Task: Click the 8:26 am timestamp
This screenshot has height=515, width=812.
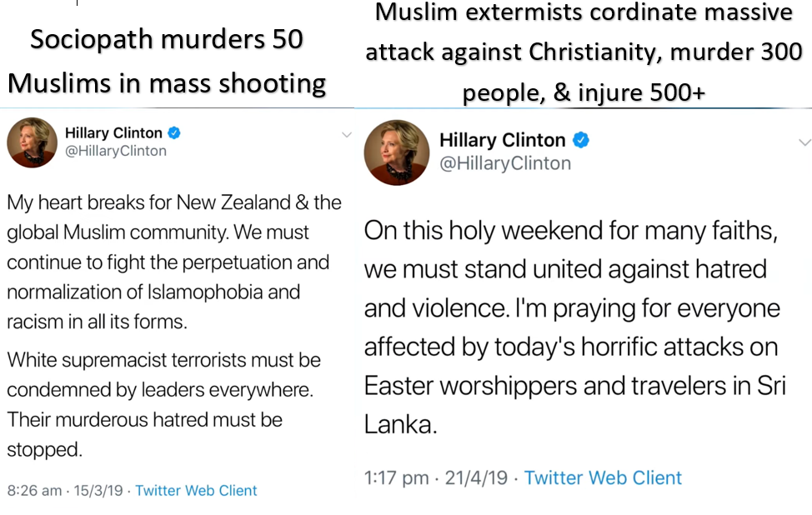Action: [34, 491]
